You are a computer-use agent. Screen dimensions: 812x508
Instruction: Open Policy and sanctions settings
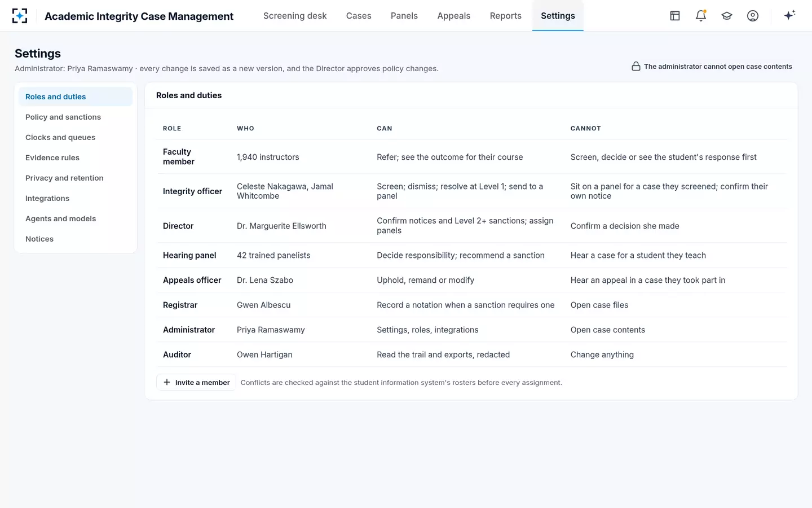(76, 117)
